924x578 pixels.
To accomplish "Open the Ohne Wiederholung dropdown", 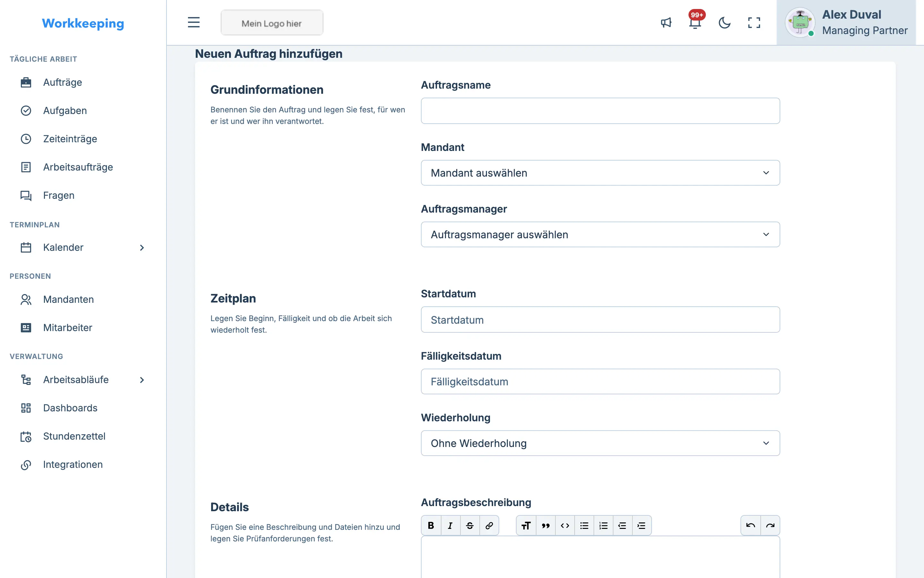I will point(600,443).
